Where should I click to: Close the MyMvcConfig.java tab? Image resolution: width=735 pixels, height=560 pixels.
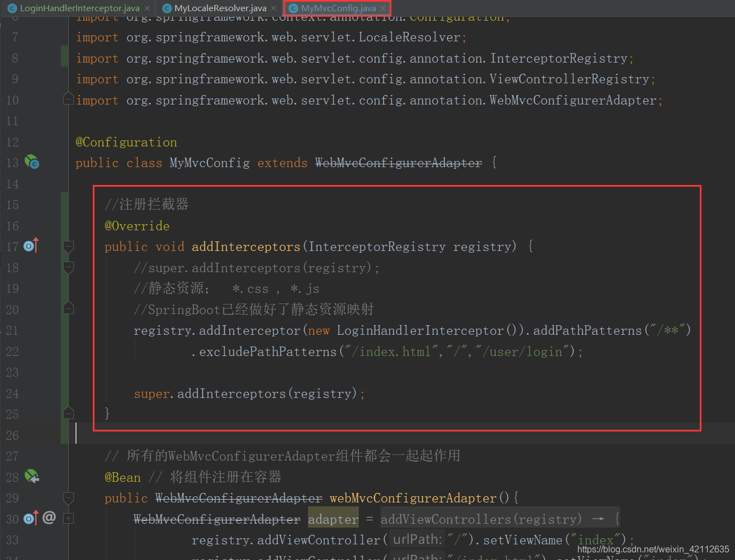tap(383, 8)
